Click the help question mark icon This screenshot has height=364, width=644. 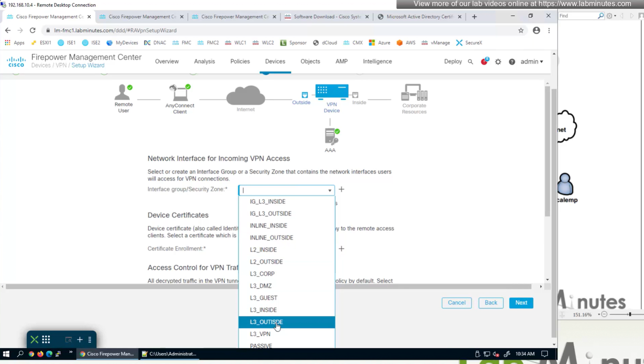coord(512,62)
